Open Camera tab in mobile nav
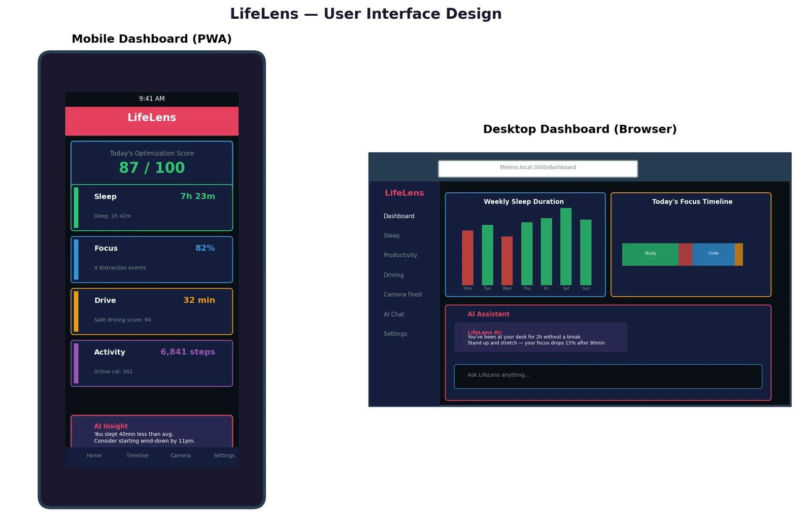This screenshot has height=518, width=812. coord(181,456)
